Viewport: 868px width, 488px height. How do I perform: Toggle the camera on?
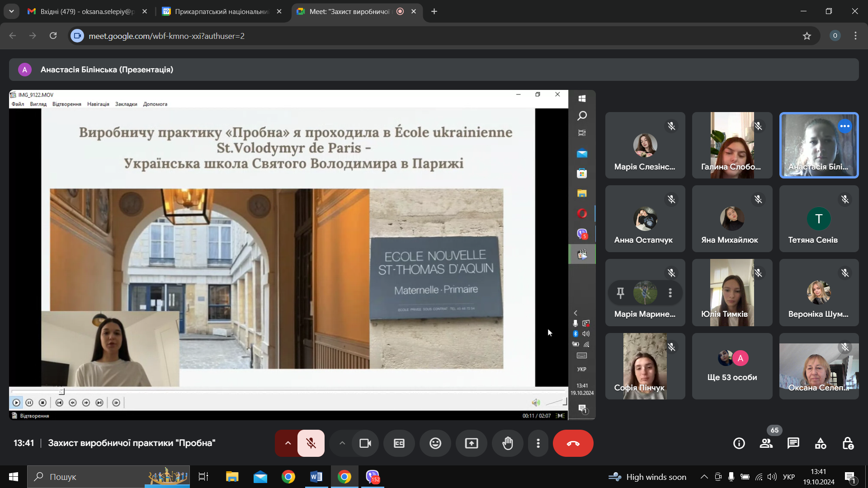[x=365, y=443]
